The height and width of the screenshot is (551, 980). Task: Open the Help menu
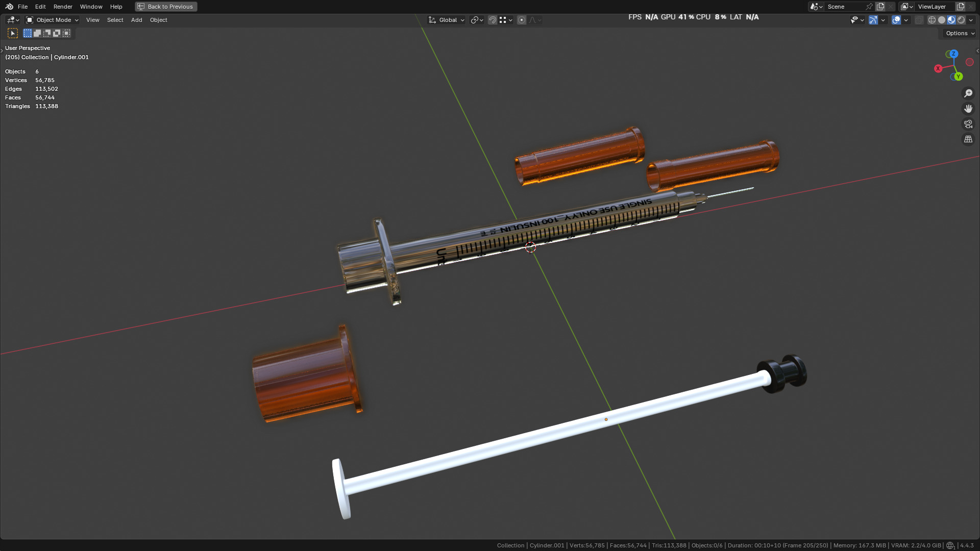(116, 7)
